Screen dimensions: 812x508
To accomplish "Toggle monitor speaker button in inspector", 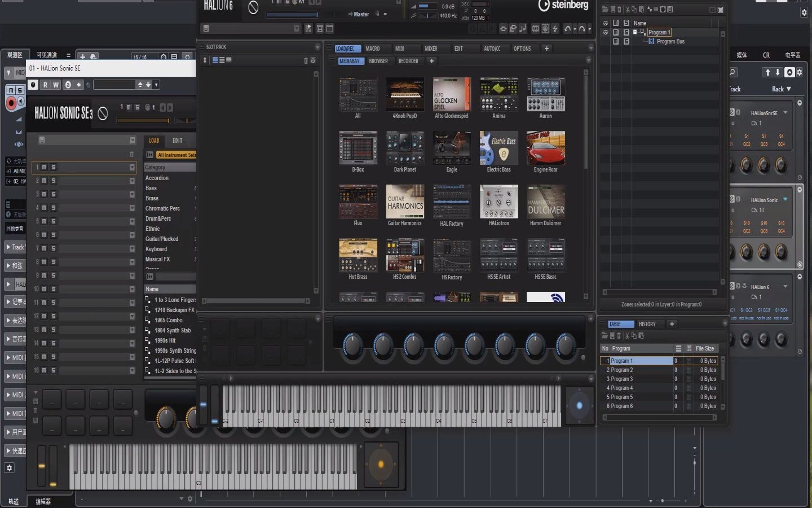I will pyautogui.click(x=21, y=102).
